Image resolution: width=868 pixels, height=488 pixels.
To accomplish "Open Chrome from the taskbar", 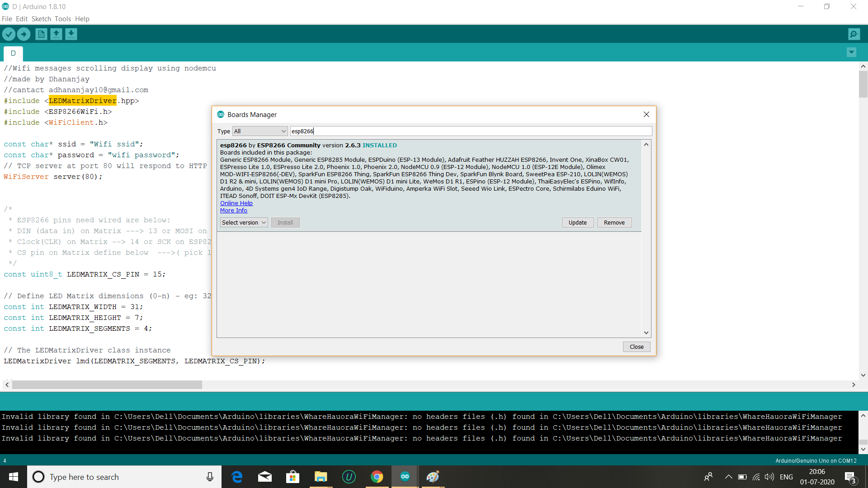I will tap(377, 477).
